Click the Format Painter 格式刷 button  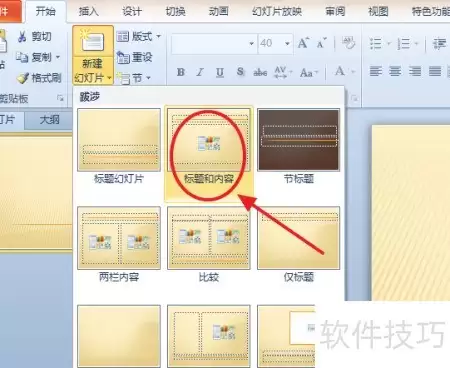tap(39, 78)
